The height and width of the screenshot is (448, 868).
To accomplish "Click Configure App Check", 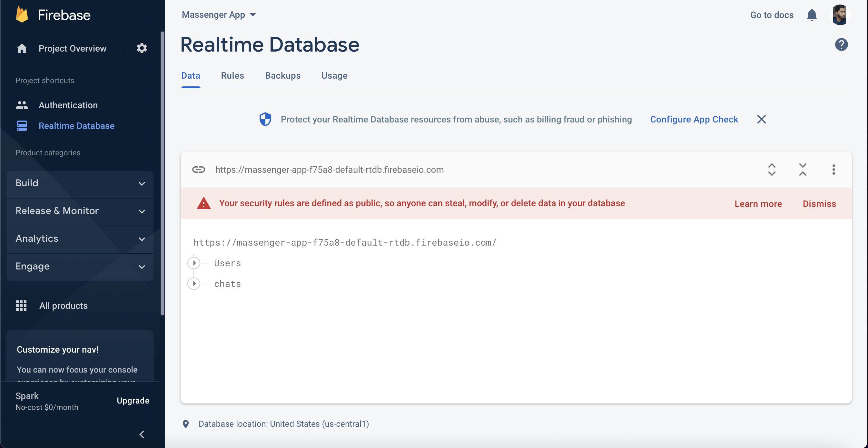I will 694,119.
